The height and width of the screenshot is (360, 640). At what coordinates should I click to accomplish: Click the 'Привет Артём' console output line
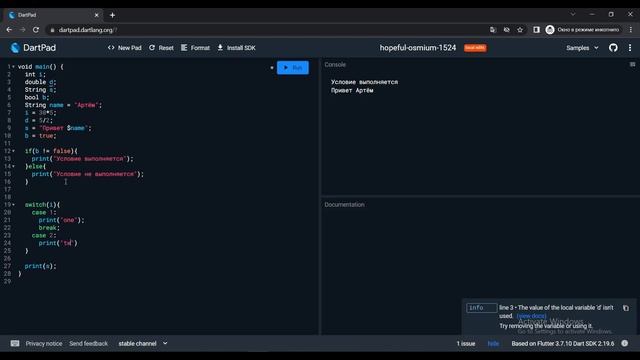tap(352, 91)
